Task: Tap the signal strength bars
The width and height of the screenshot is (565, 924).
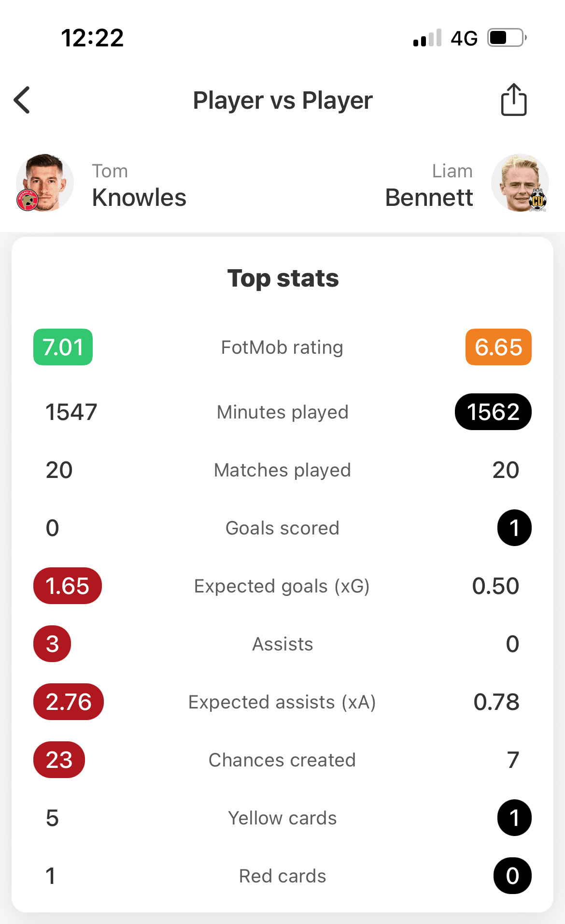Action: click(x=427, y=38)
